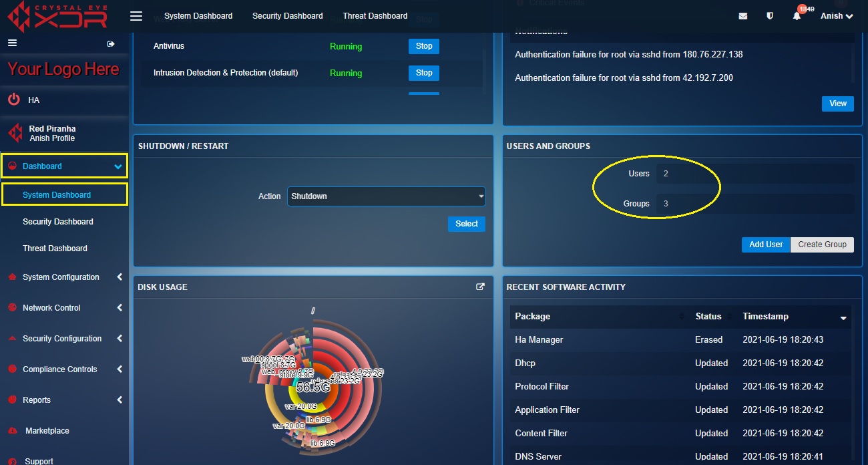Collapse sidebar using small hamburger icon
This screenshot has width=868, height=465.
12,43
